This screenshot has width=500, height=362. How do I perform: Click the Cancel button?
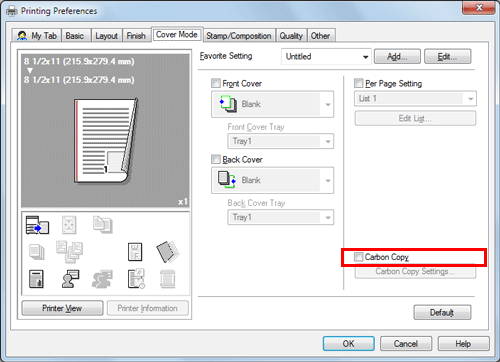(406, 343)
